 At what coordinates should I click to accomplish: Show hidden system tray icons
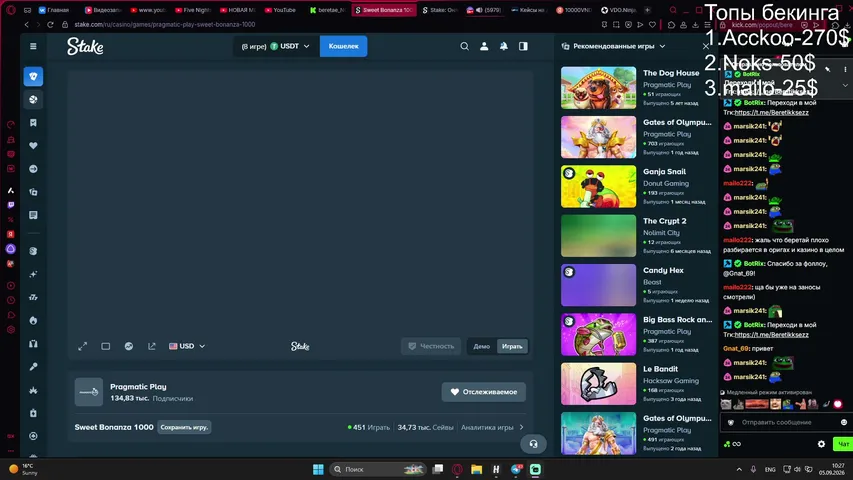(739, 469)
